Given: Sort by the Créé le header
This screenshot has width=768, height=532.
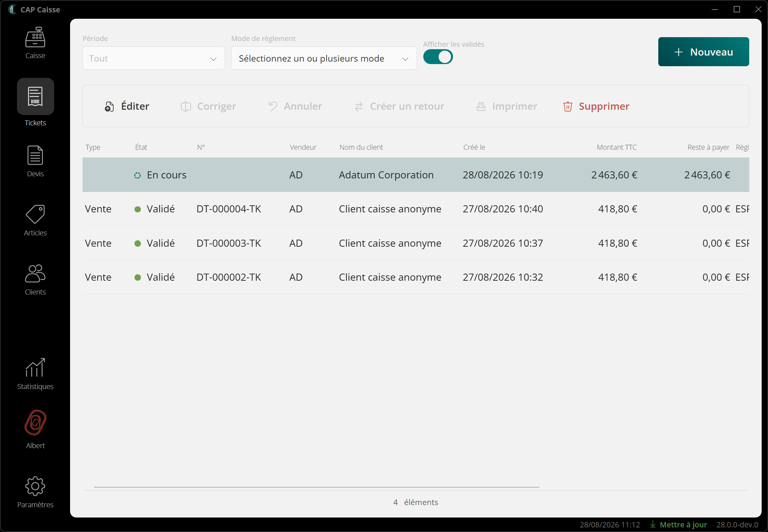Looking at the screenshot, I should pyautogui.click(x=474, y=147).
